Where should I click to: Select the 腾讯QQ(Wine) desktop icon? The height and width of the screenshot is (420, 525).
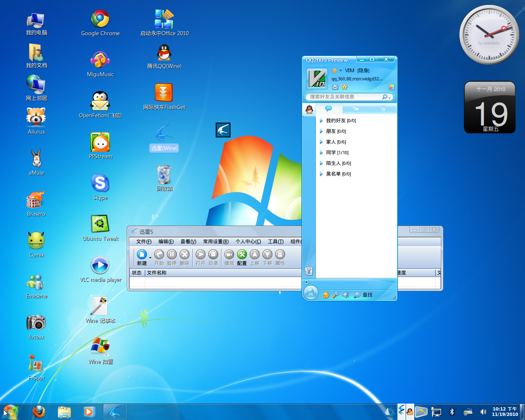click(164, 56)
